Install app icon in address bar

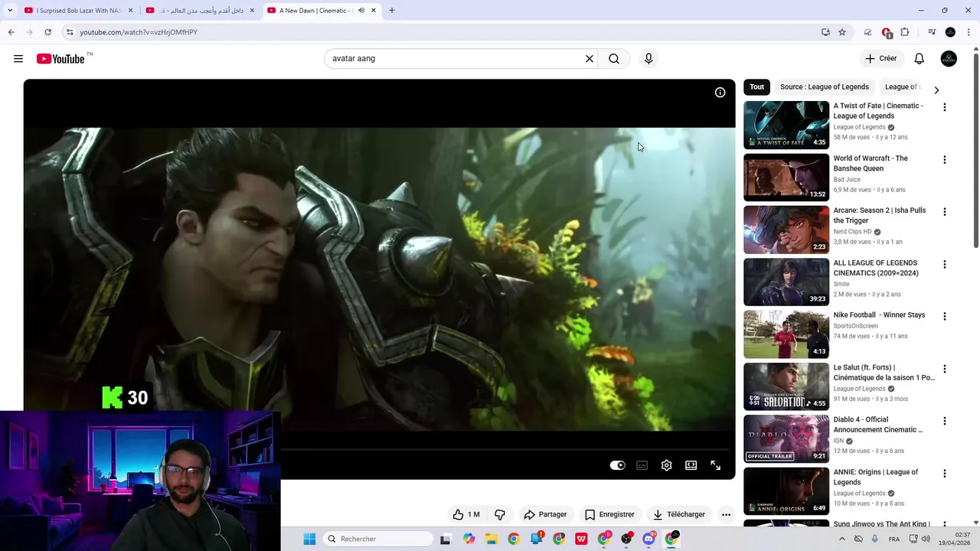[825, 32]
